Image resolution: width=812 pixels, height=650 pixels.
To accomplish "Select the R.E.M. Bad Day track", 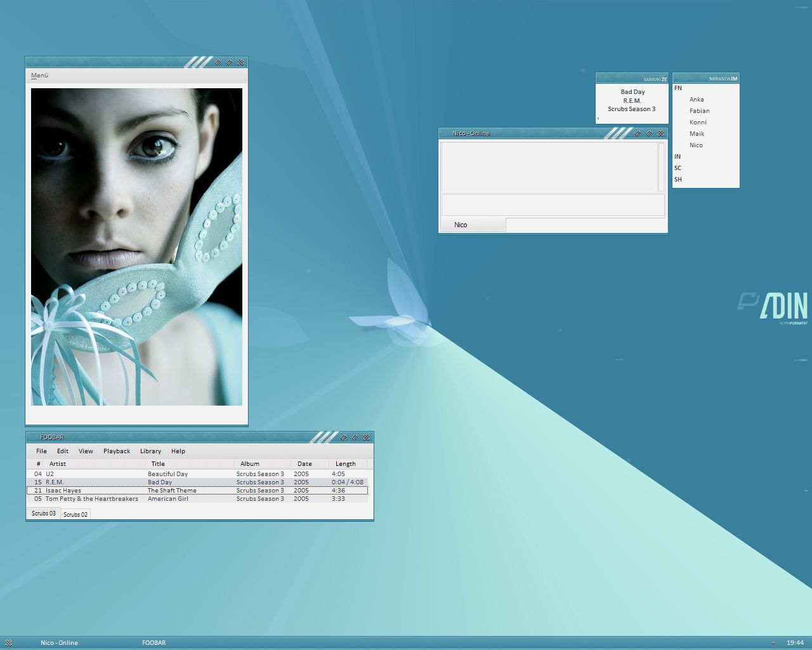I will coord(197,482).
